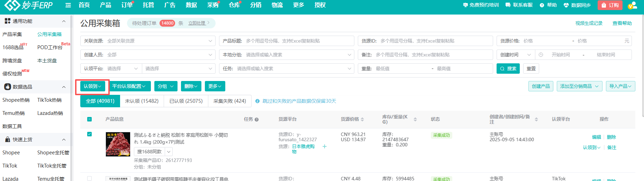Click the 搜索 button

coord(508,69)
